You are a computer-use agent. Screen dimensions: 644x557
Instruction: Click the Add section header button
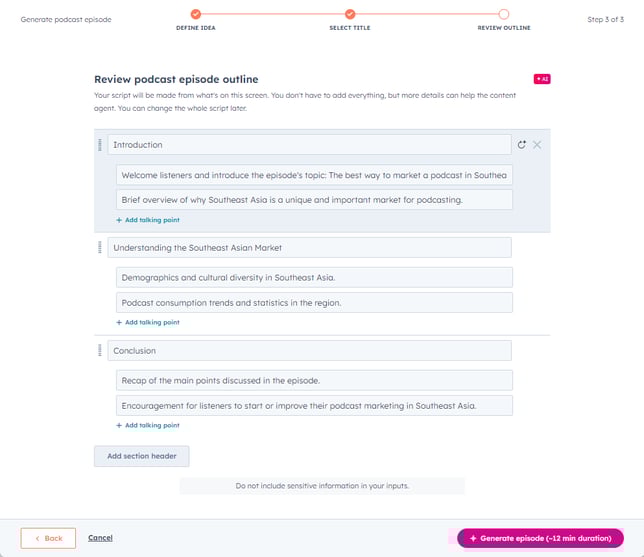[x=142, y=456]
